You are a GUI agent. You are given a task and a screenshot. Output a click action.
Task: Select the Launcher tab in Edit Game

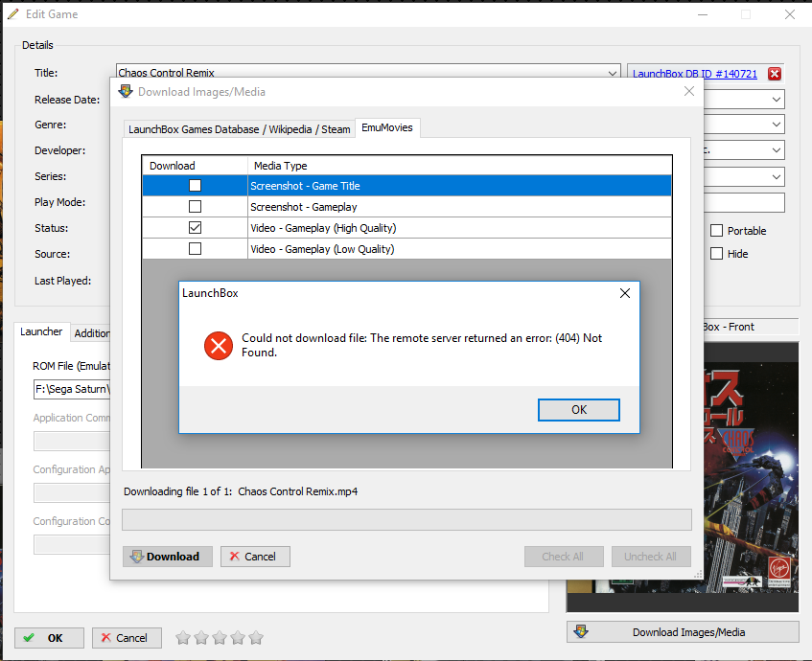click(x=41, y=331)
